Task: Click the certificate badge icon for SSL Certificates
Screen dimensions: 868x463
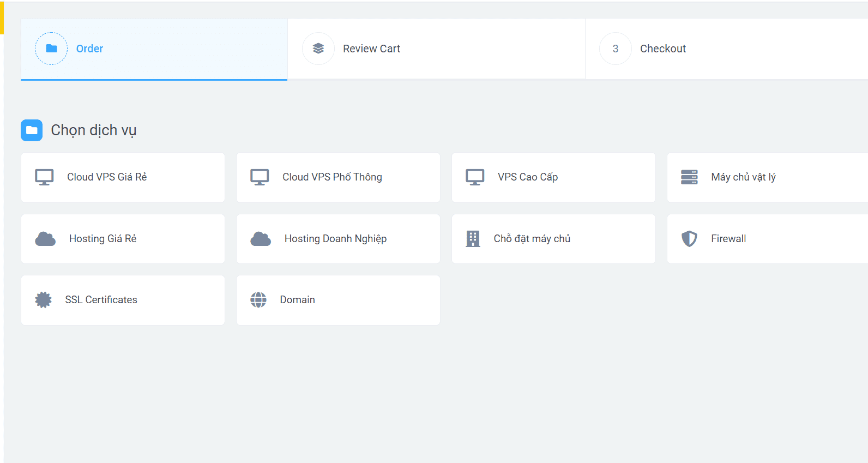Action: (43, 300)
